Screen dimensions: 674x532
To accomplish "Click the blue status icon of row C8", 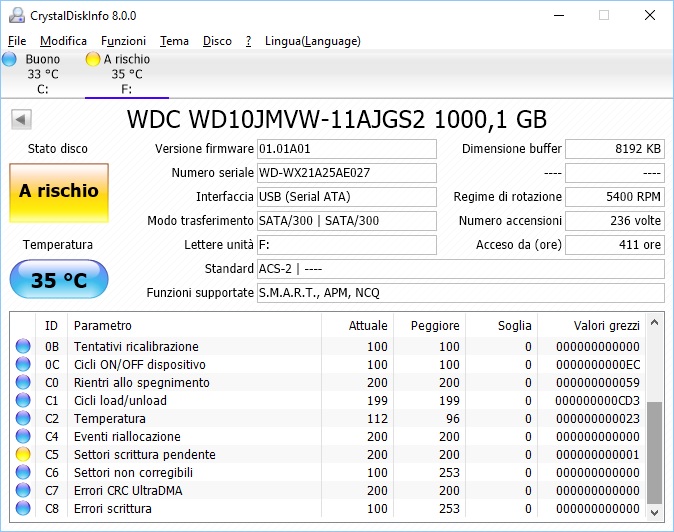I will 23,508.
